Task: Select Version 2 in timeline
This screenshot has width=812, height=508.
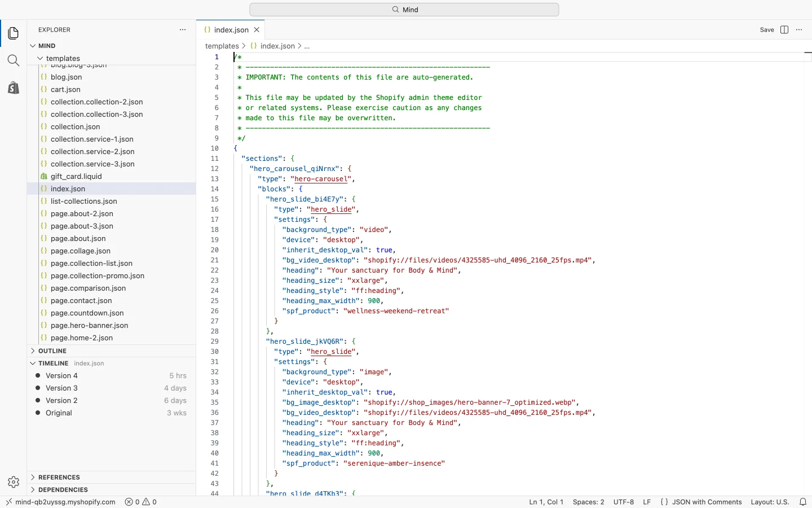Action: coord(112,400)
